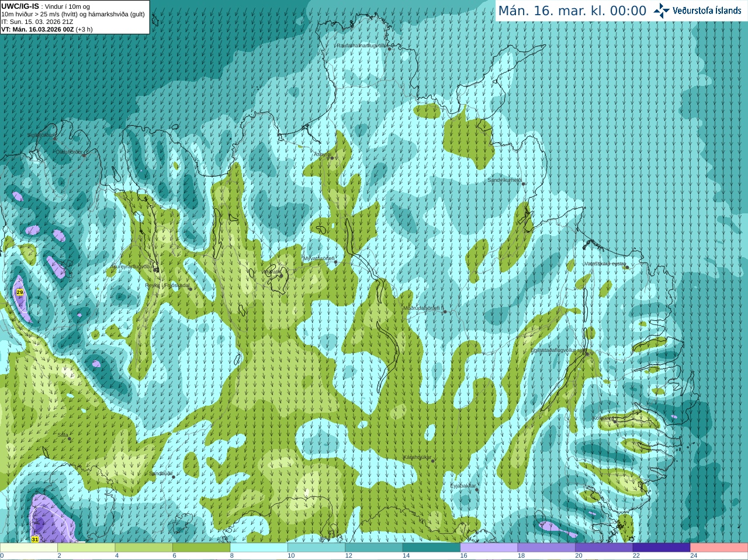Select the 20–22 m/s violet legend swatch
The width and height of the screenshot is (748, 560).
coord(604,548)
